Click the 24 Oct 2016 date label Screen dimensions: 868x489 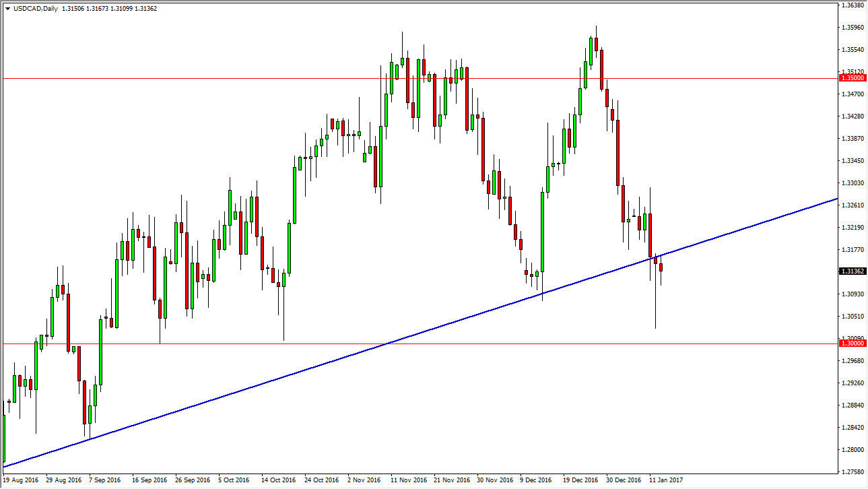pyautogui.click(x=321, y=480)
